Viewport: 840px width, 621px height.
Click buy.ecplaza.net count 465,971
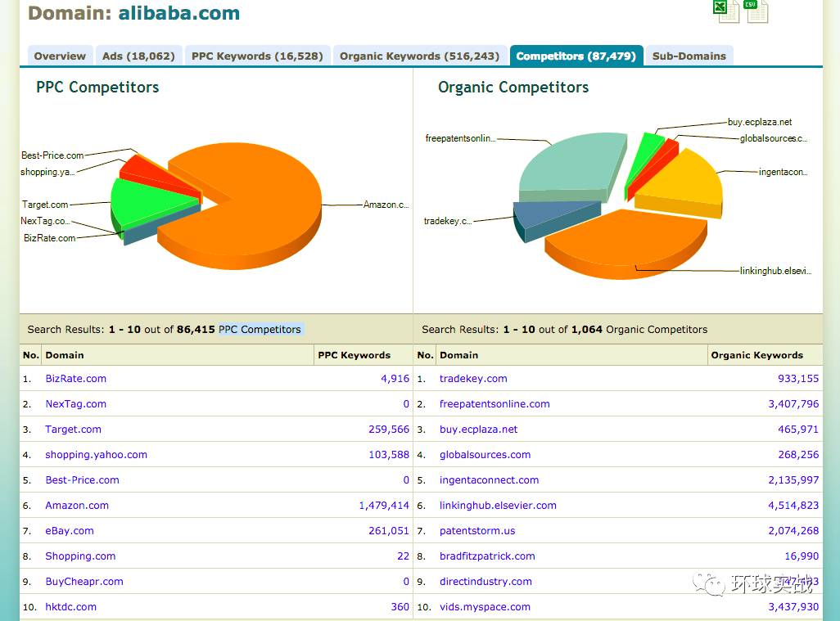(798, 430)
